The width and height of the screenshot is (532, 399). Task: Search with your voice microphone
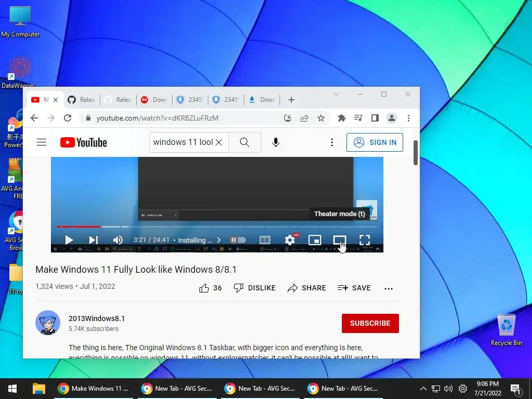click(276, 142)
